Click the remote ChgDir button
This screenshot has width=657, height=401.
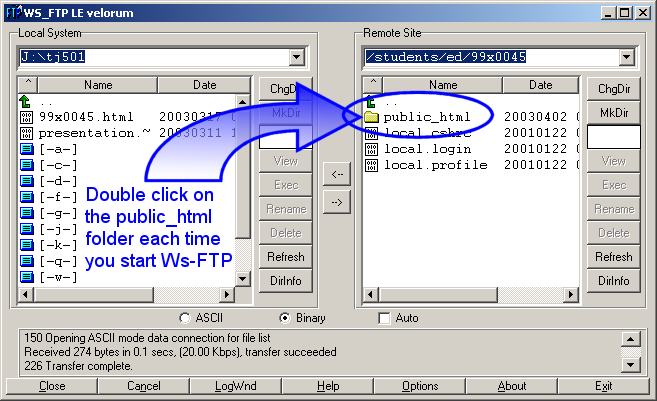coord(614,89)
